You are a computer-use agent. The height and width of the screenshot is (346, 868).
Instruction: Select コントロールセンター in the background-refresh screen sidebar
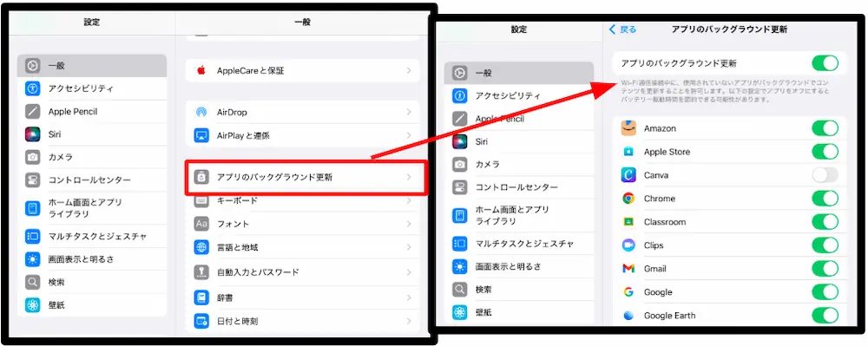(519, 187)
